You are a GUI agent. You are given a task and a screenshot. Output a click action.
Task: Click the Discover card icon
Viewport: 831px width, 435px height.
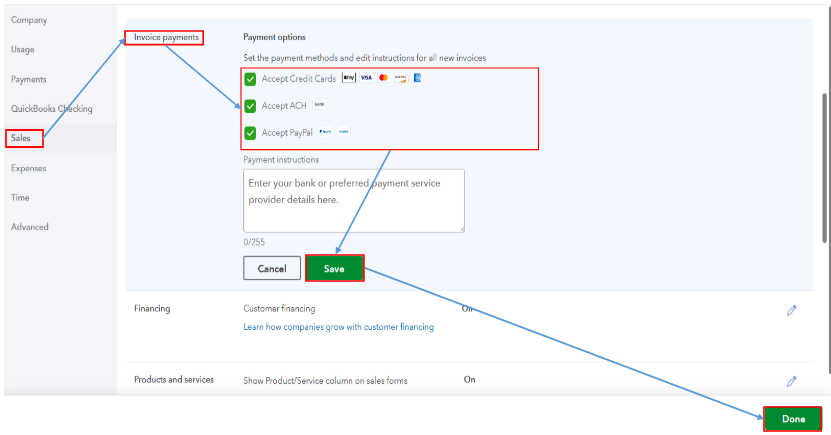(401, 78)
